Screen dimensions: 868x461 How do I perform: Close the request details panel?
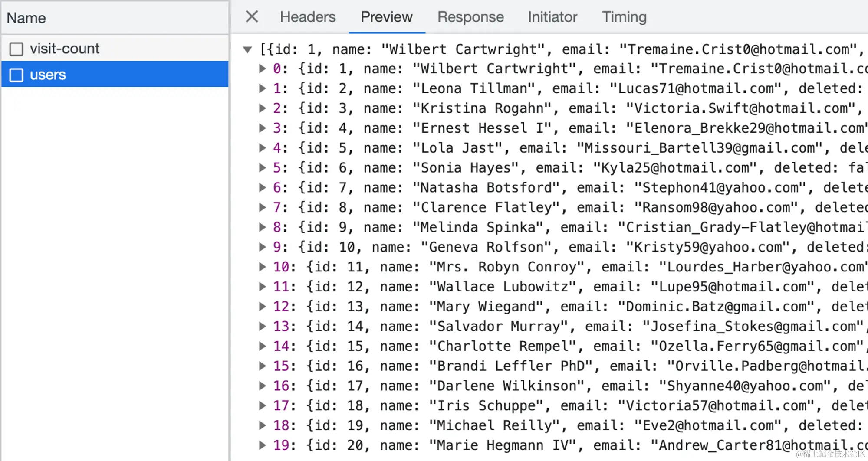pos(252,17)
